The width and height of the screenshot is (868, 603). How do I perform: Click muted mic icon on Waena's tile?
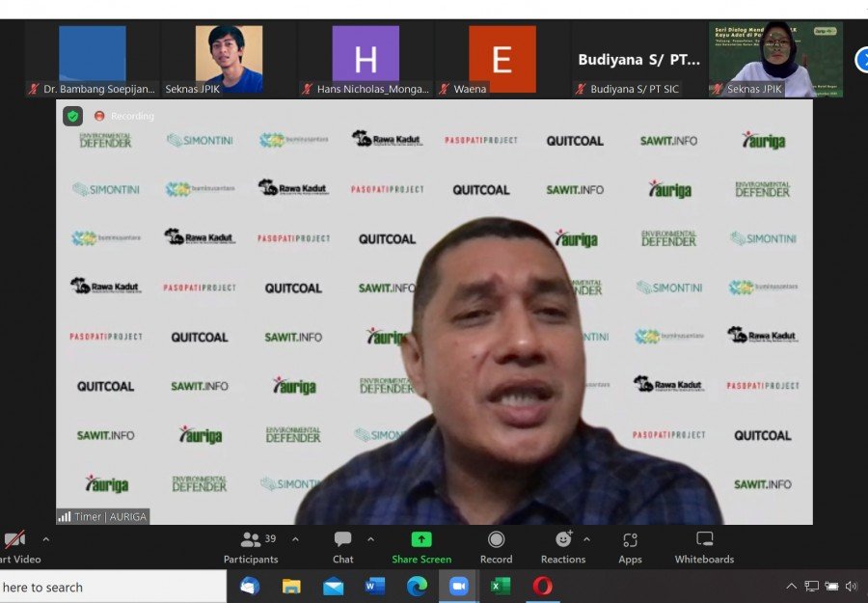[x=444, y=89]
